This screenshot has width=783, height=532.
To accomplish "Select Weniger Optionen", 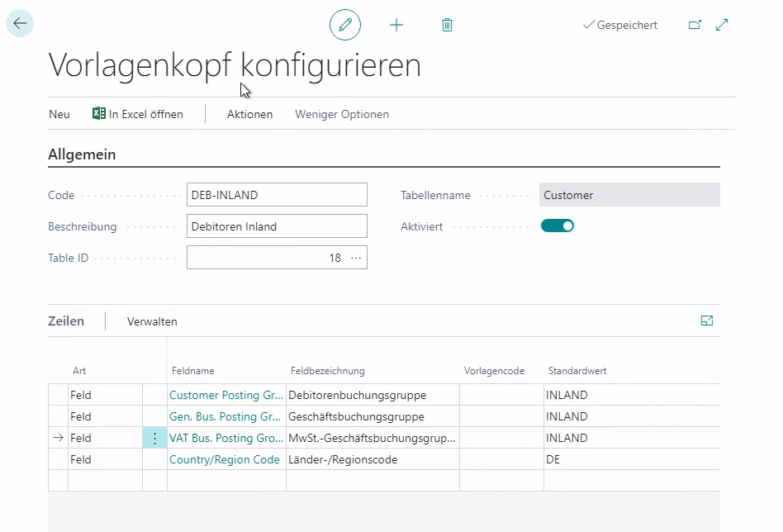I will 342,114.
